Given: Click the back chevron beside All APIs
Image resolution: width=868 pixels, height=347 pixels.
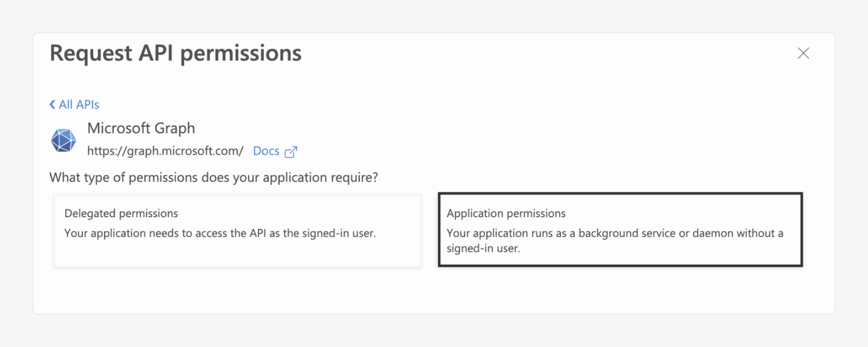Looking at the screenshot, I should click(52, 104).
